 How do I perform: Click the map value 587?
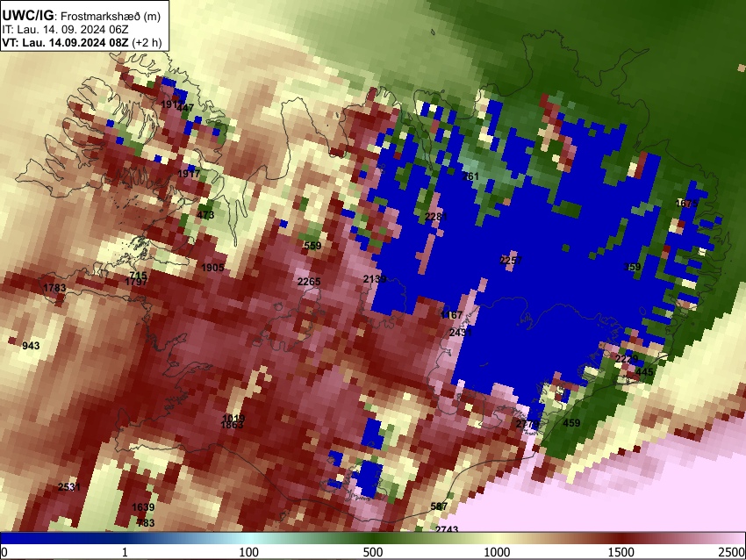tap(439, 506)
